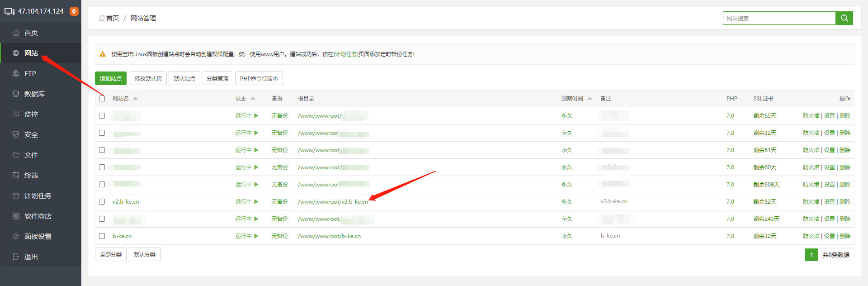Open the v2.b-ke.cn site name link

126,202
